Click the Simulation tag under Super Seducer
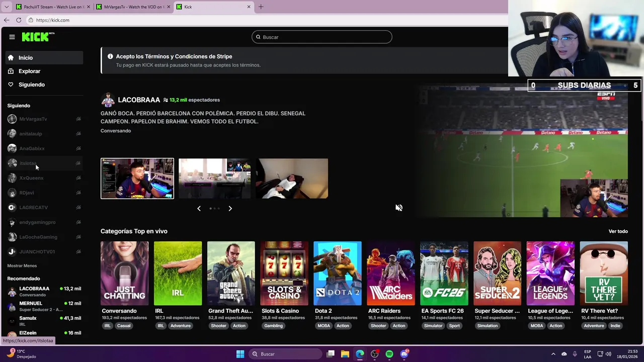Viewport: 644px width, 362px height. tap(488, 326)
